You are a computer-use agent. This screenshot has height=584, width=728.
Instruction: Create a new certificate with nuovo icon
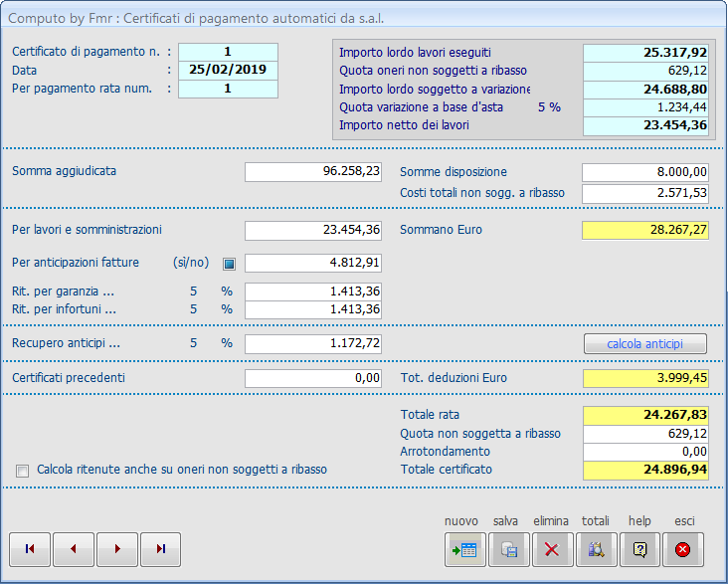coord(464,550)
